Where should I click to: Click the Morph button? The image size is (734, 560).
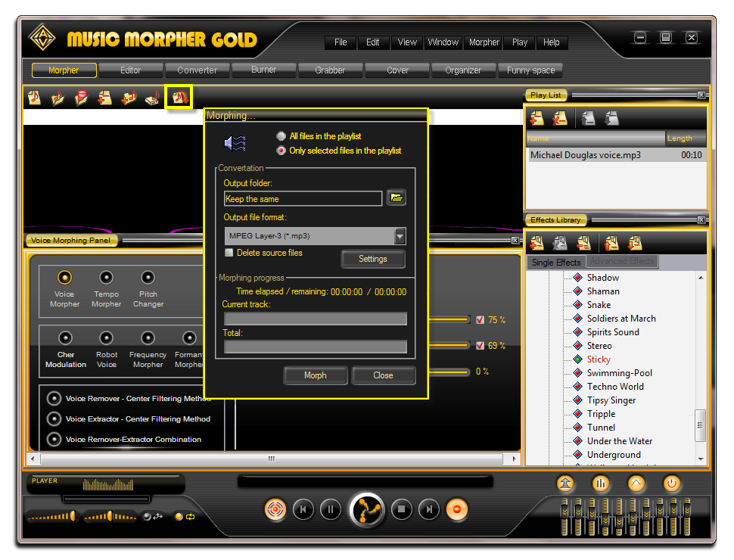pyautogui.click(x=316, y=375)
